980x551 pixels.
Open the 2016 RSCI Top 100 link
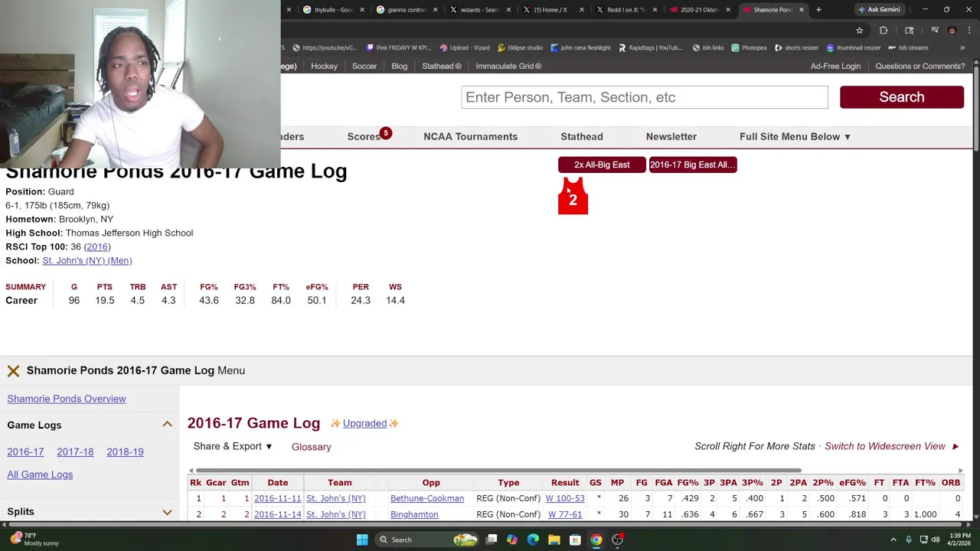coord(97,246)
